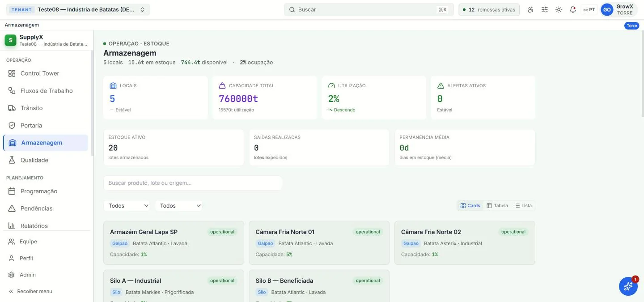
Task: Click the Relatórios chart icon
Action: pyautogui.click(x=12, y=226)
